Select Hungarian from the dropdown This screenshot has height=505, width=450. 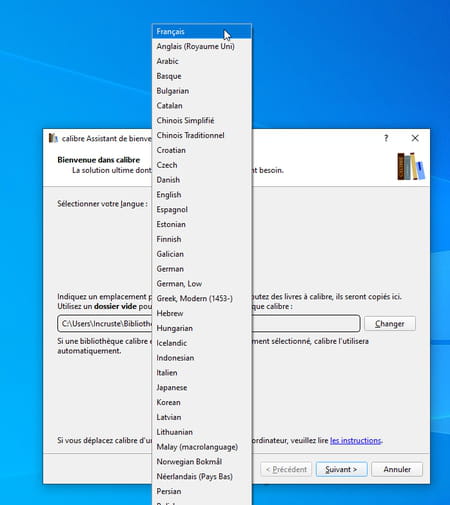click(202, 328)
